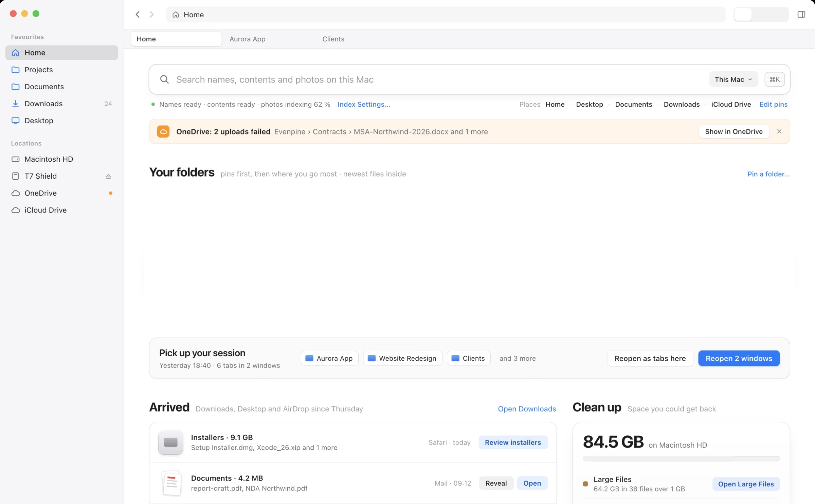Select iCloud Drive under Locations

[61, 210]
